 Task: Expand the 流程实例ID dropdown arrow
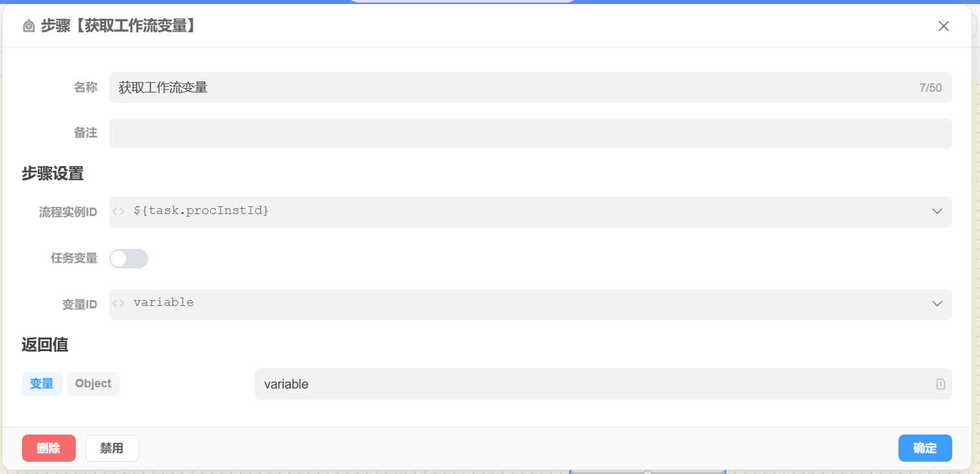[937, 211]
